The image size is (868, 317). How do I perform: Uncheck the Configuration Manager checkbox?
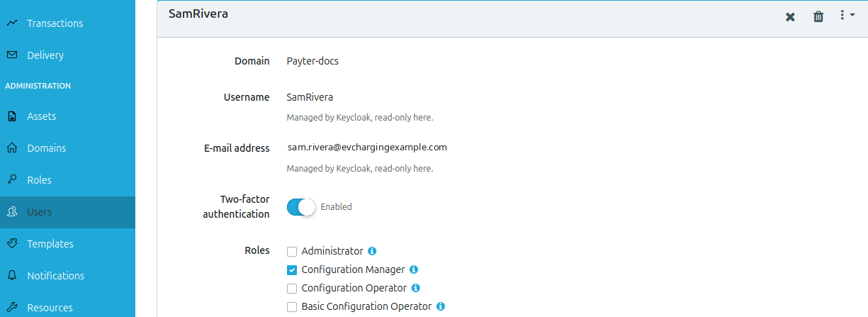click(x=292, y=269)
